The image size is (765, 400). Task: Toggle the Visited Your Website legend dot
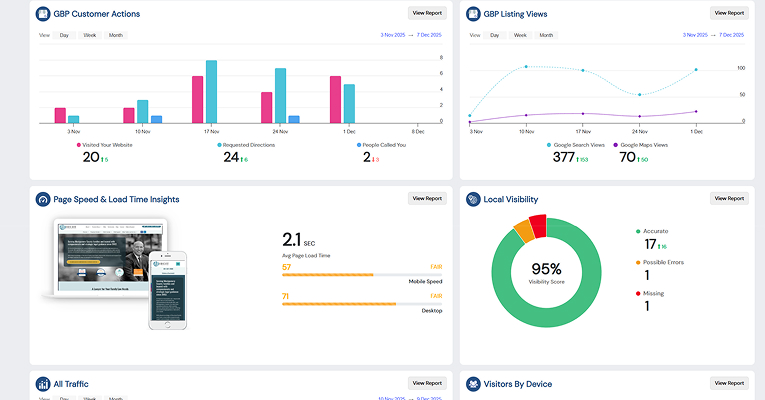point(79,145)
